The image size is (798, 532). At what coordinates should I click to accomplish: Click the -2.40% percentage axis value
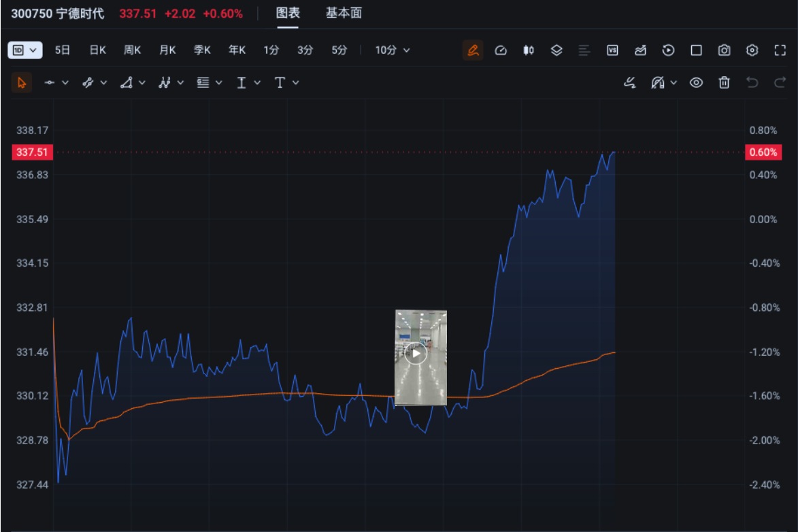(765, 484)
